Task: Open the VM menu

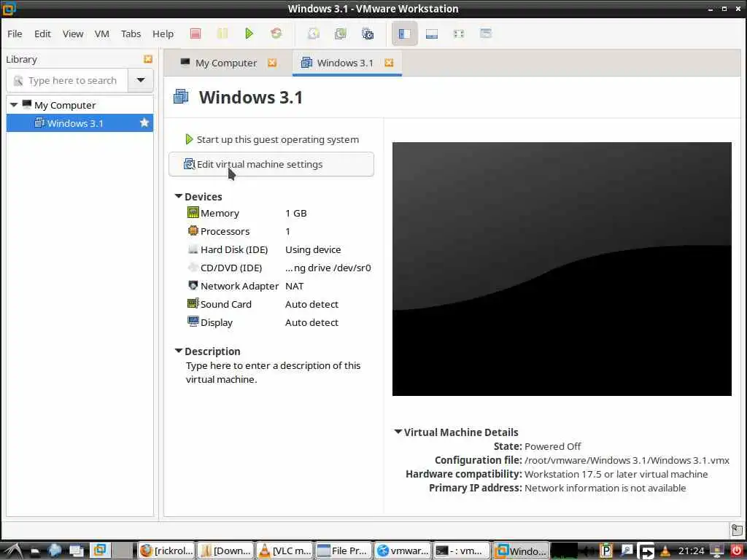Action: pyautogui.click(x=102, y=34)
